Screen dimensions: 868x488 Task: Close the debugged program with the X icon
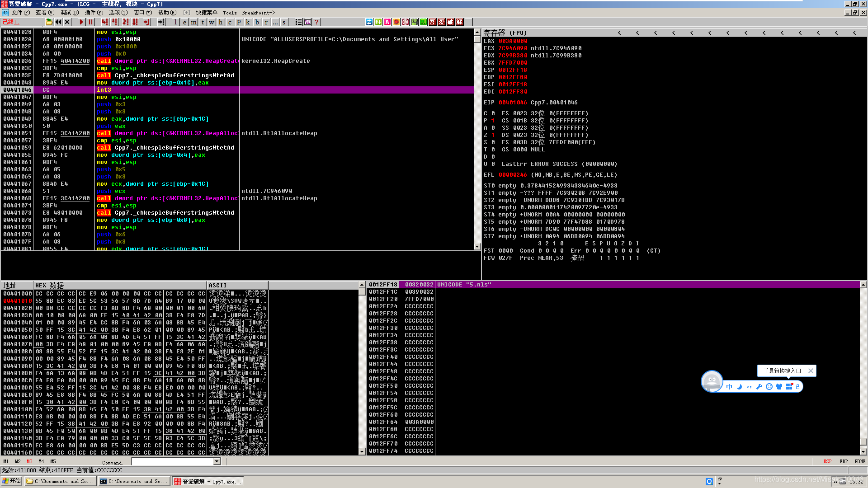click(67, 22)
